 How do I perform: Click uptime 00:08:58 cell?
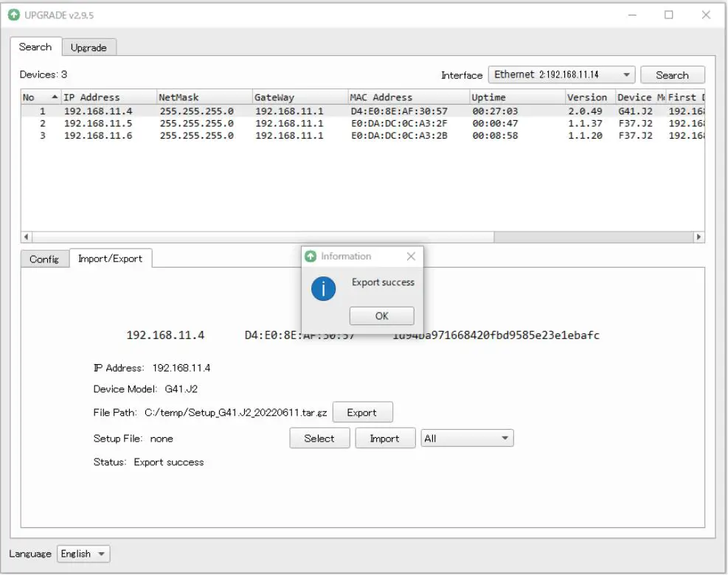(495, 136)
